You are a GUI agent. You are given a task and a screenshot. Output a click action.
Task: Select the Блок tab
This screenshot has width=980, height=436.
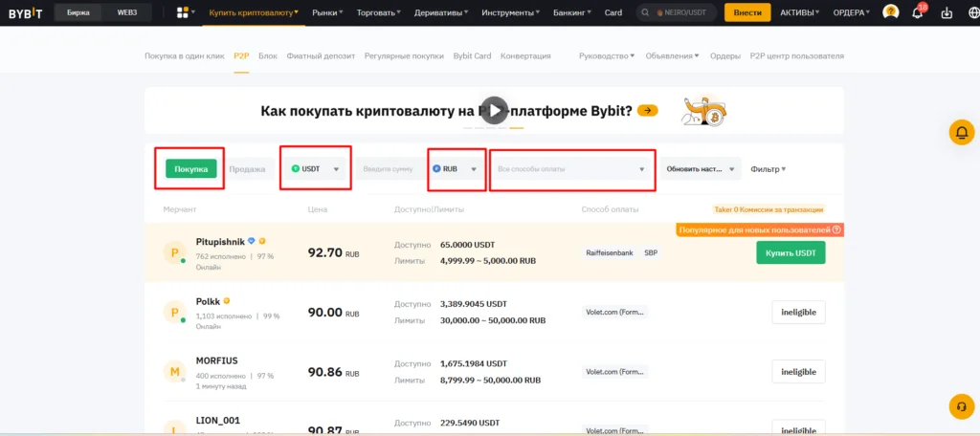(268, 55)
